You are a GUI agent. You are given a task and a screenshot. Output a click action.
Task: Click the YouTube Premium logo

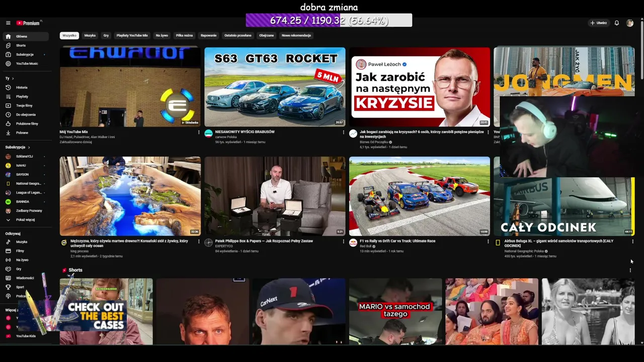click(x=28, y=23)
